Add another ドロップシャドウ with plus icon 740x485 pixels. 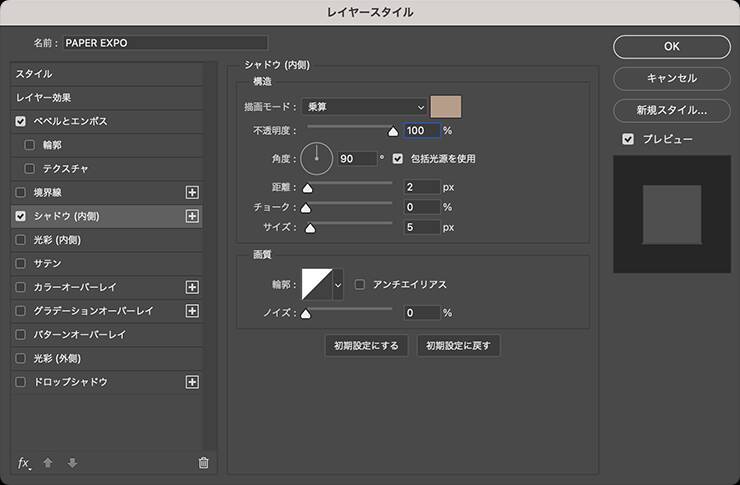[x=193, y=382]
